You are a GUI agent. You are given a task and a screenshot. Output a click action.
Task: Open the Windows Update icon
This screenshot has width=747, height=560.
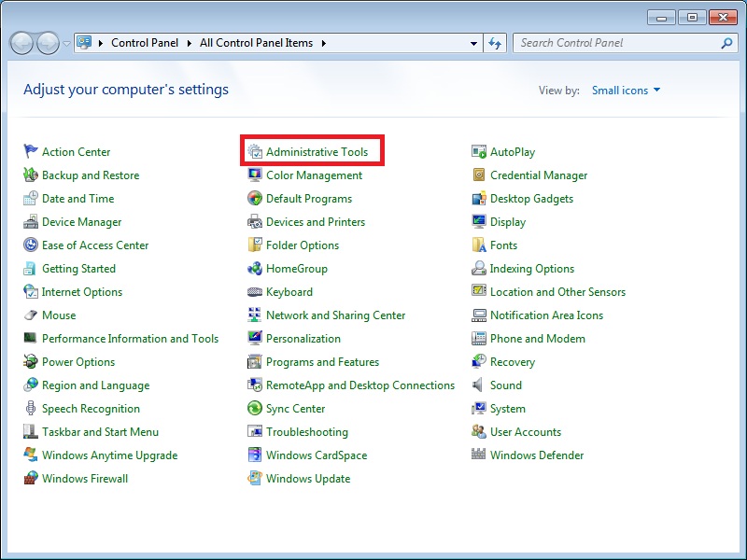(x=255, y=478)
